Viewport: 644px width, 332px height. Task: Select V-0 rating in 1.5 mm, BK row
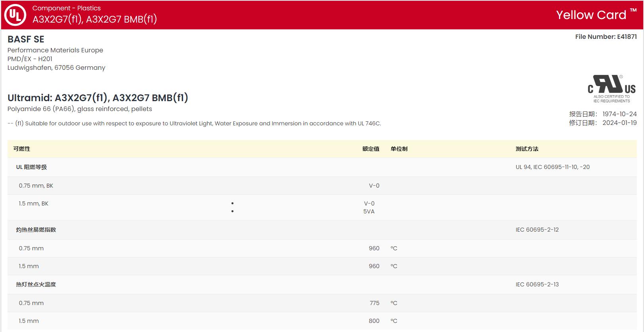pyautogui.click(x=369, y=203)
